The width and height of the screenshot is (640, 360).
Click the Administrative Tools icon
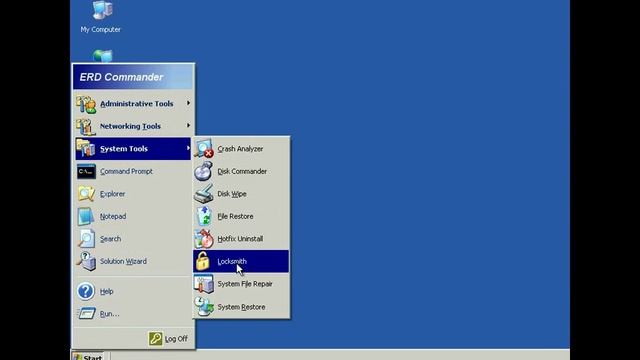tap(86, 104)
